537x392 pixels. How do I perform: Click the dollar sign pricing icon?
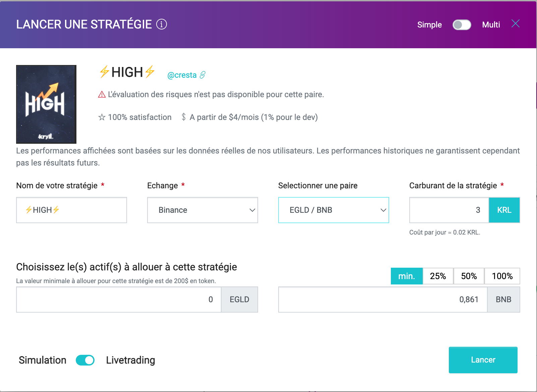coord(184,117)
